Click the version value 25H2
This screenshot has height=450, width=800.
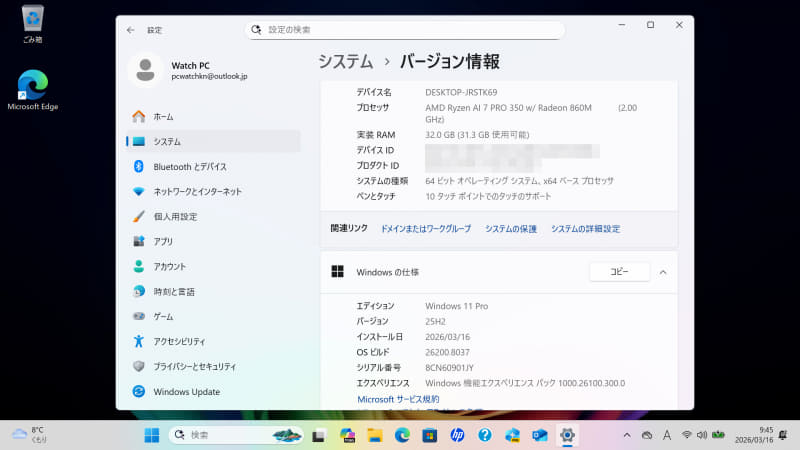coord(435,321)
